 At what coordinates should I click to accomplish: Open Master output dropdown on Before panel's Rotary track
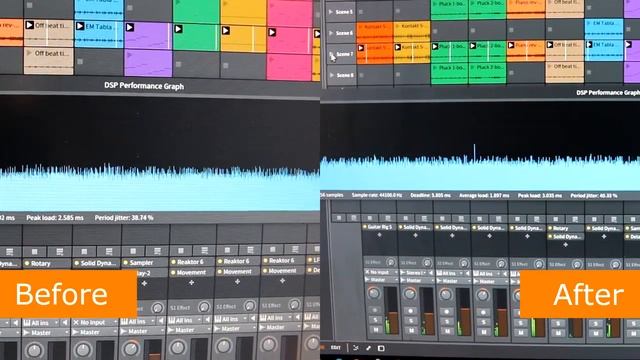click(x=47, y=333)
